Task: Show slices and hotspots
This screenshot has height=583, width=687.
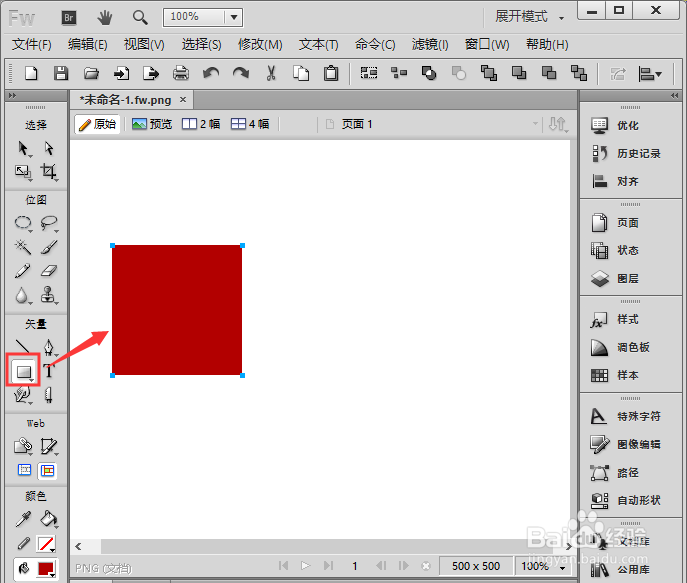Action: [x=48, y=471]
